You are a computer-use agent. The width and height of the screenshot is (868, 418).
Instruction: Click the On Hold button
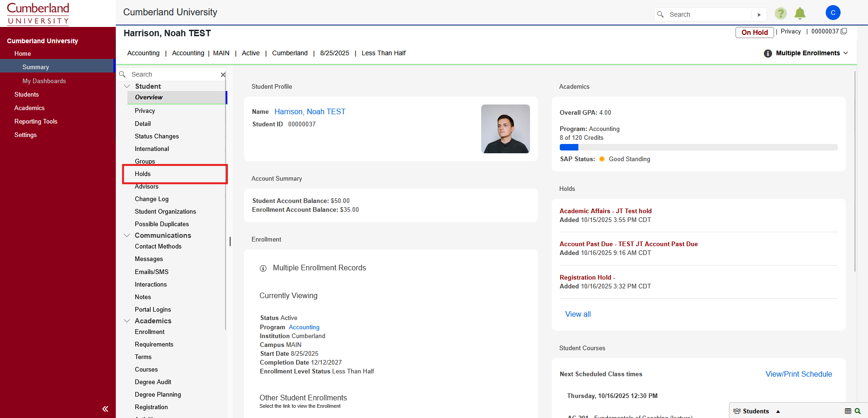pyautogui.click(x=755, y=33)
